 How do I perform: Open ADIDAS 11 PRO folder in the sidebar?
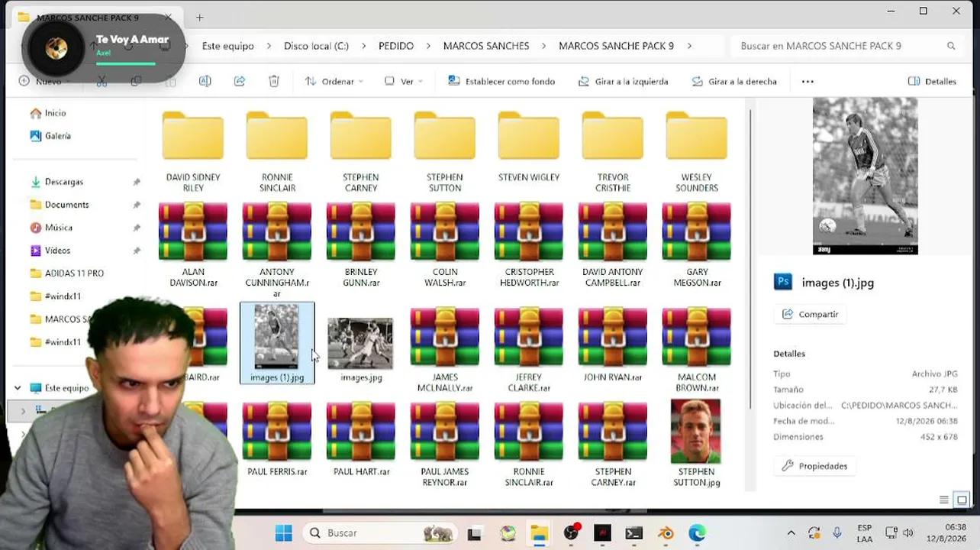(x=67, y=273)
